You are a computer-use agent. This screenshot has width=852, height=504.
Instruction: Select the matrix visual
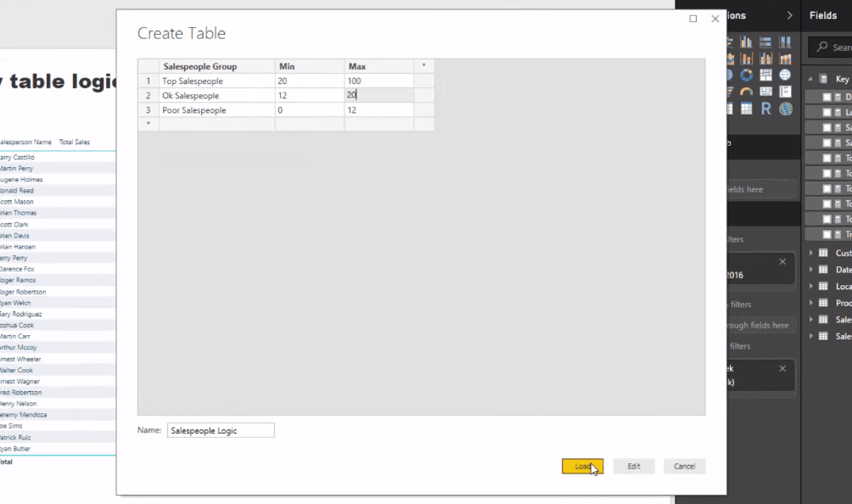pyautogui.click(x=747, y=109)
